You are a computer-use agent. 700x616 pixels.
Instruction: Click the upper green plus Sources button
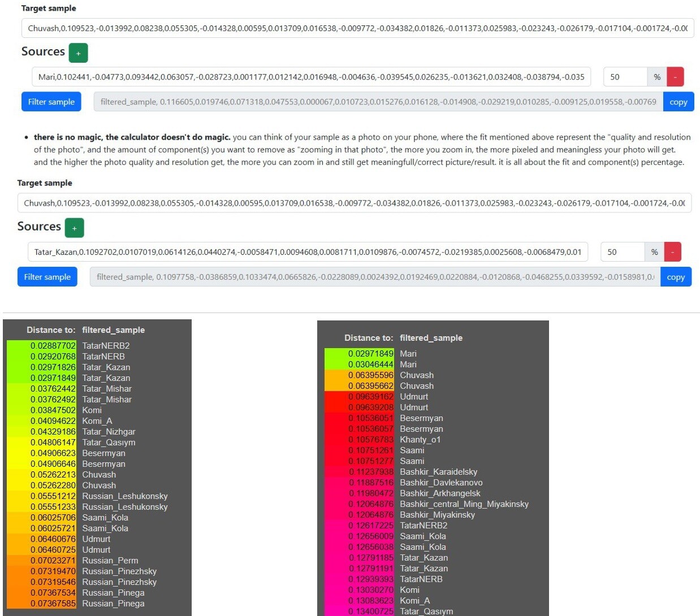[x=78, y=53]
